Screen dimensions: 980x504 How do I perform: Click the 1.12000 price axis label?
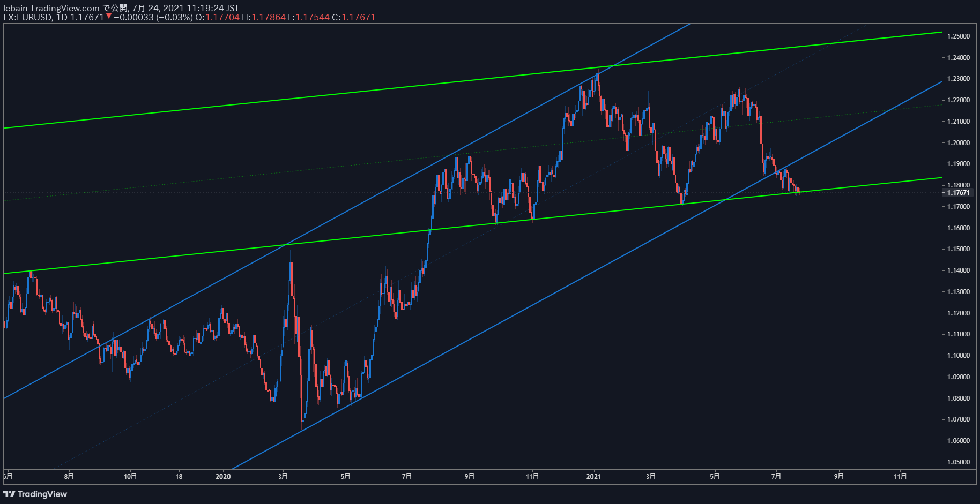click(959, 313)
